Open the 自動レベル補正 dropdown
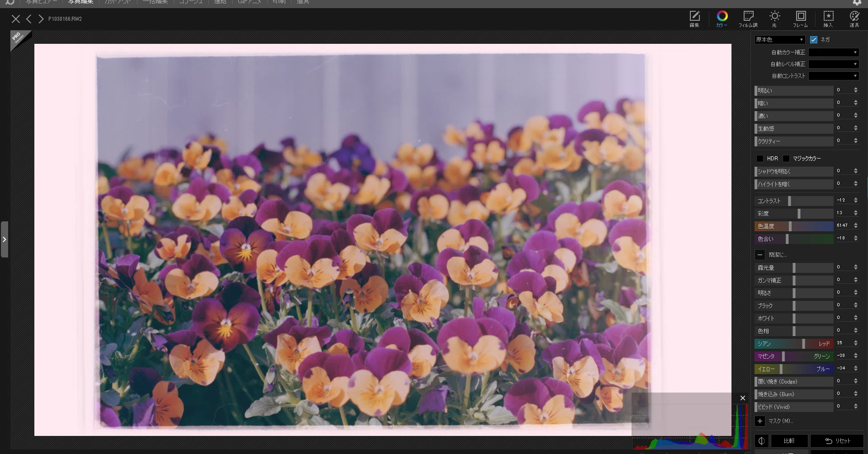 tap(834, 64)
